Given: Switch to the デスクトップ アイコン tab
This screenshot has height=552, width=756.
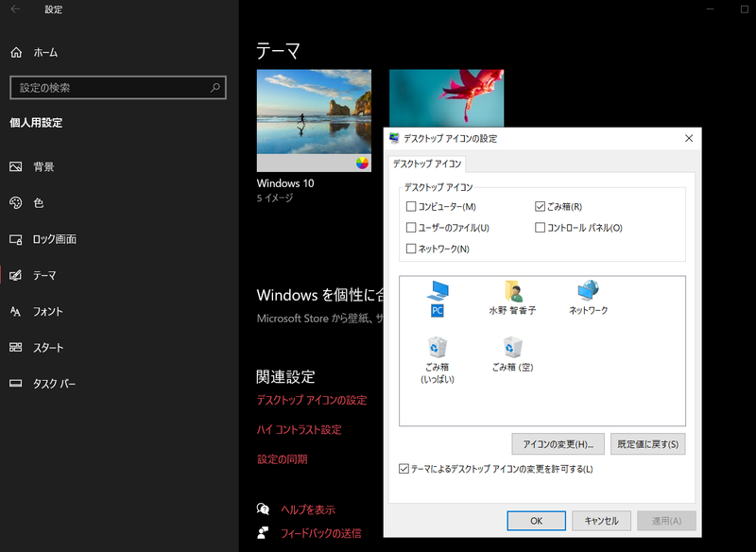Looking at the screenshot, I should [x=424, y=163].
